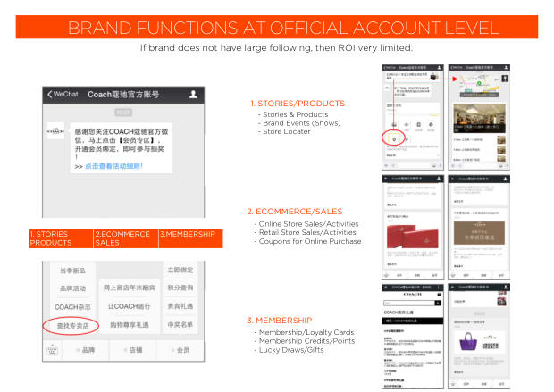Open the 点击查看活动细则 link in the message

(113, 166)
